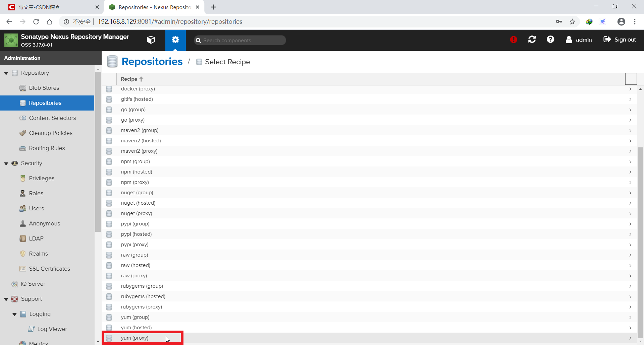Collapse the Security tree node
This screenshot has height=345, width=644.
tap(6, 163)
